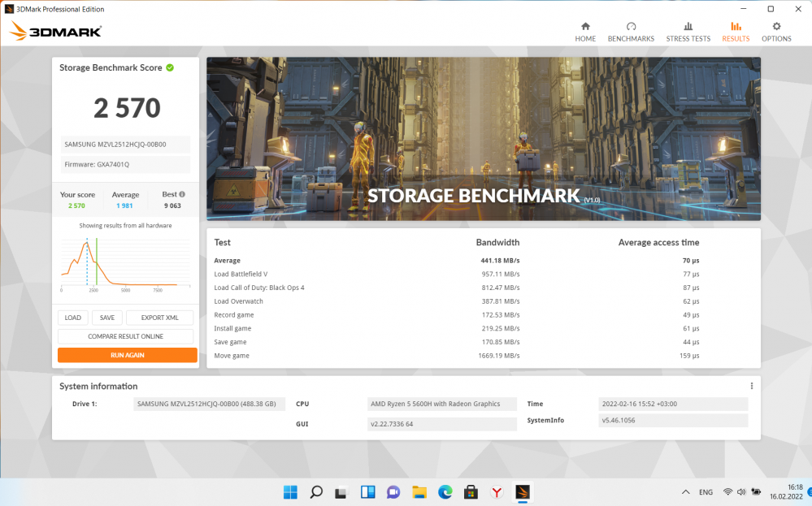The height and width of the screenshot is (506, 812).
Task: Click the info icon next to Best
Action: 182,195
